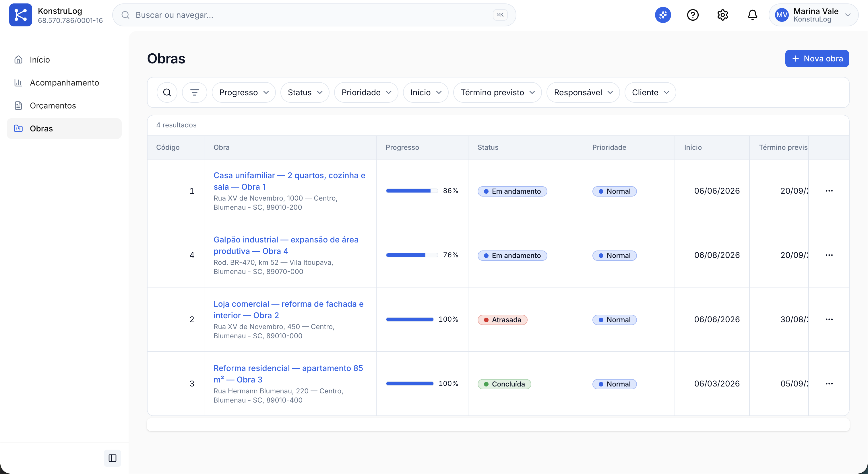This screenshot has width=868, height=474.
Task: Expand the Término previsto filter dropdown
Action: [497, 92]
